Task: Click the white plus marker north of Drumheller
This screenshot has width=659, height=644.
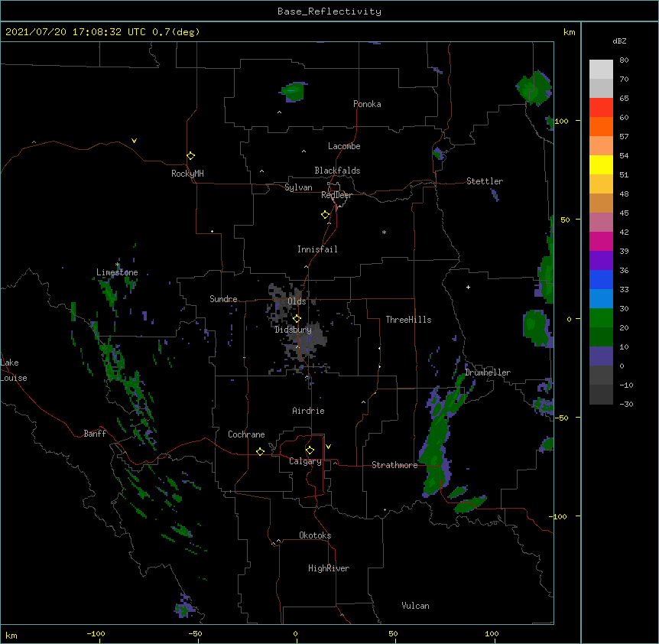Action: [x=468, y=287]
